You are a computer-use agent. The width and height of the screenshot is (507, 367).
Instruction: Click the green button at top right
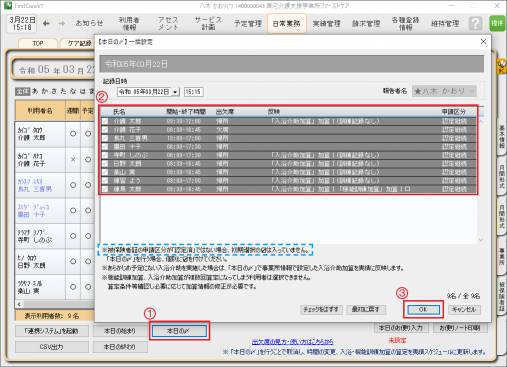pyautogui.click(x=497, y=24)
